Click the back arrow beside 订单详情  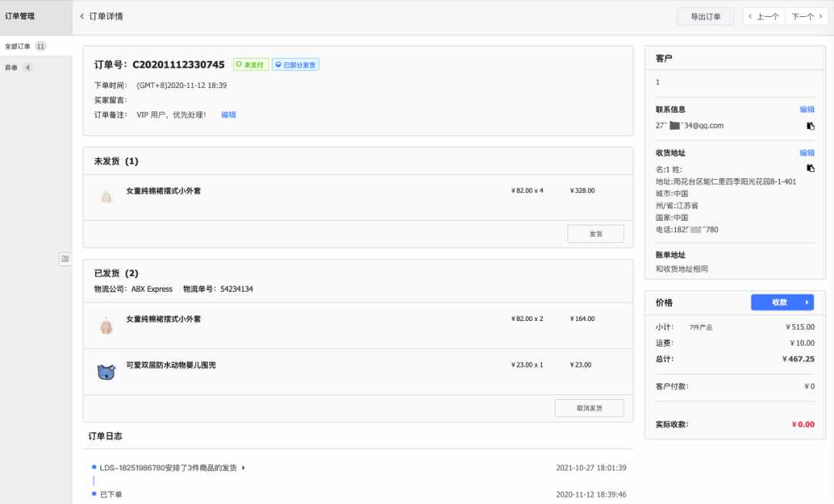82,16
